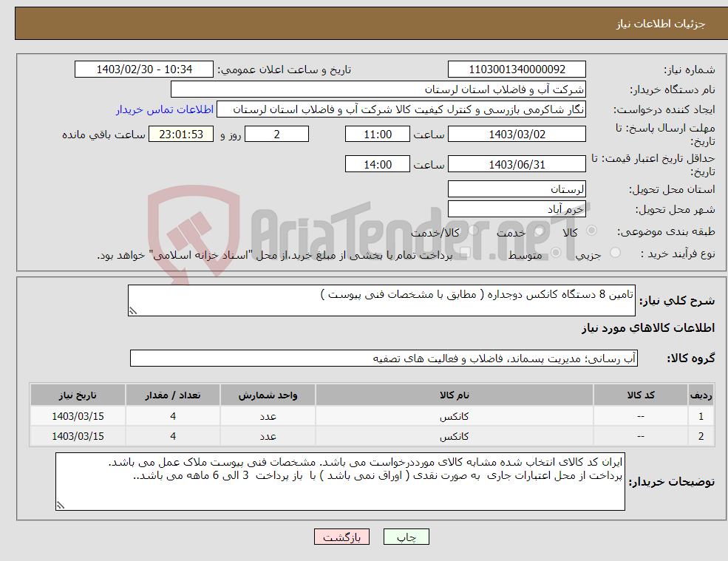728x561 pixels.
Task: Click the resize handle of buyer notes box
Action: (61, 506)
